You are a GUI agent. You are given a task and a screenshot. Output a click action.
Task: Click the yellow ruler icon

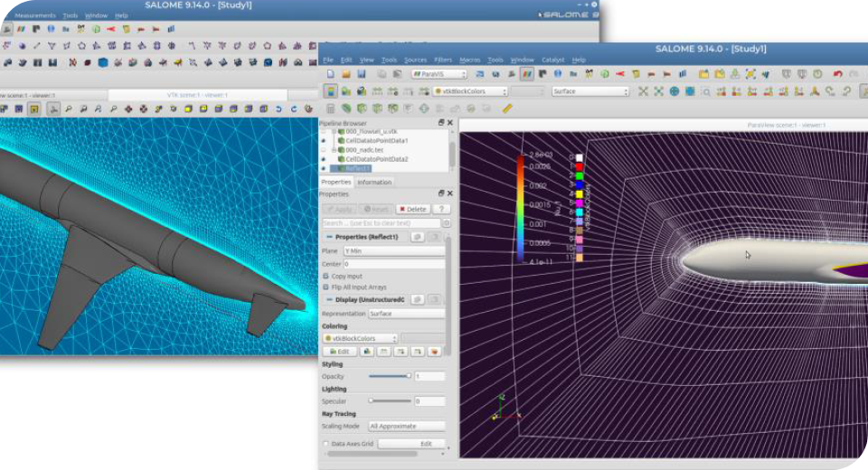(x=507, y=108)
